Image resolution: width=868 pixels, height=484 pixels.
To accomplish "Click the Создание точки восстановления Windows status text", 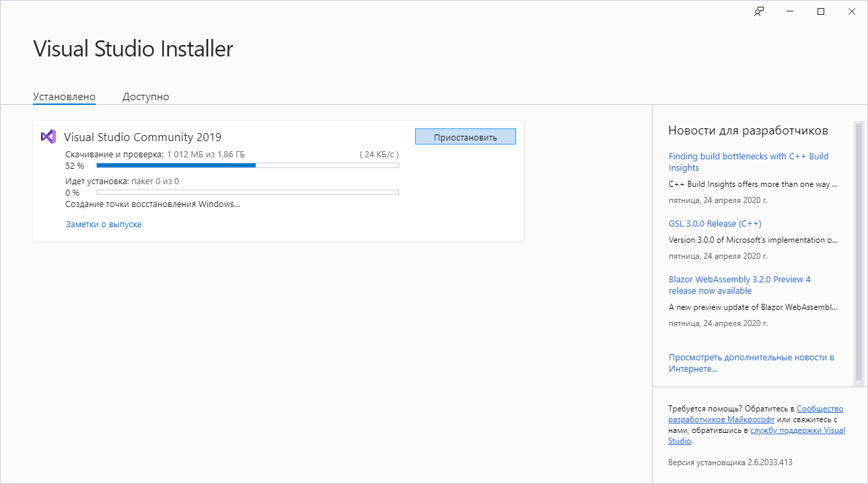I will pos(153,204).
